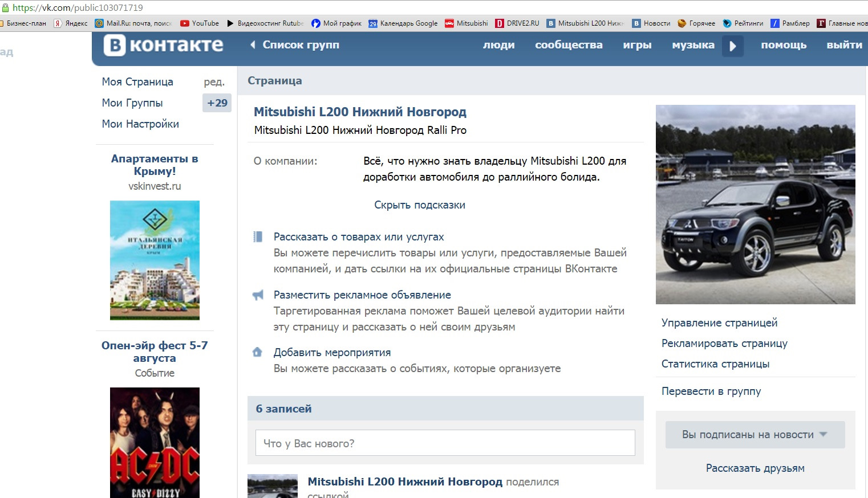Screen dimensions: 868x498
Task: Open the Рейтинги bookmark
Action: pos(743,23)
